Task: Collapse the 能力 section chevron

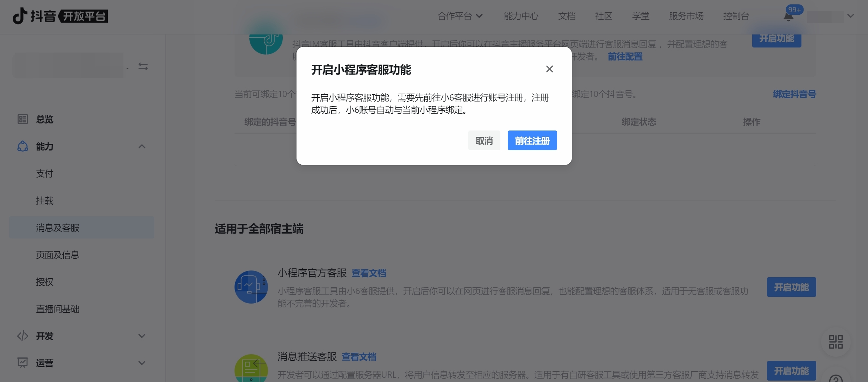Action: click(x=142, y=146)
